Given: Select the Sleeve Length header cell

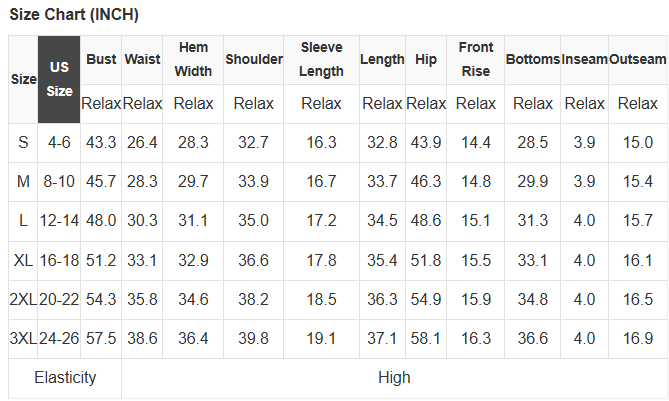Looking at the screenshot, I should point(321,60).
